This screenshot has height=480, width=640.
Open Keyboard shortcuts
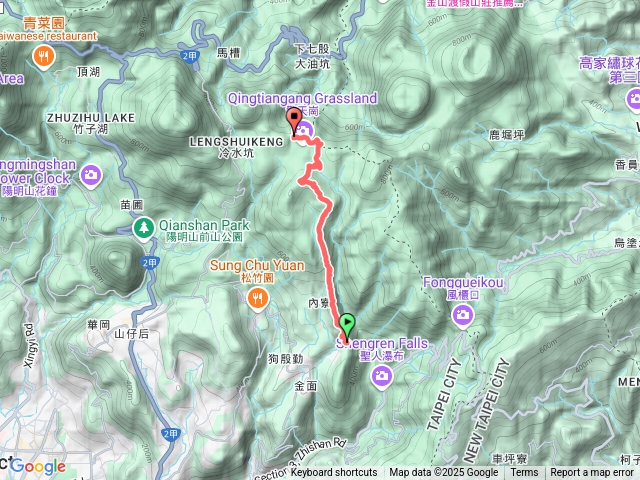[334, 473]
